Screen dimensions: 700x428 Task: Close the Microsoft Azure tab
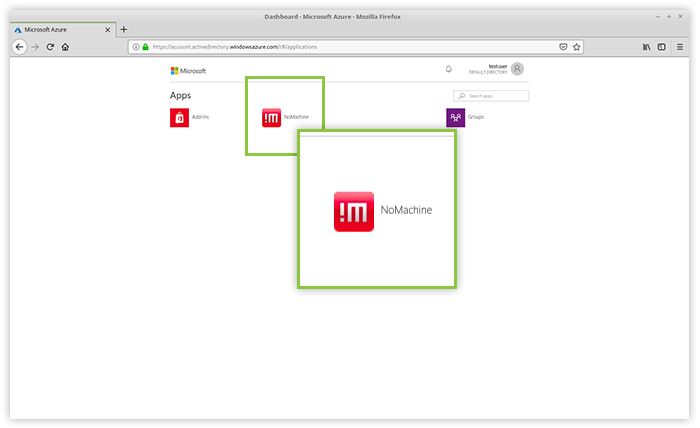pyautogui.click(x=107, y=30)
